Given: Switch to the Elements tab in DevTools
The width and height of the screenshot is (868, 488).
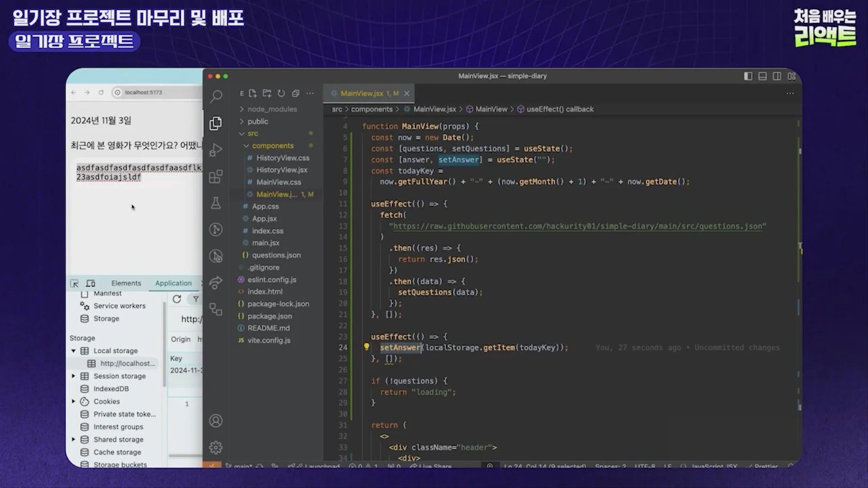Looking at the screenshot, I should coord(126,283).
